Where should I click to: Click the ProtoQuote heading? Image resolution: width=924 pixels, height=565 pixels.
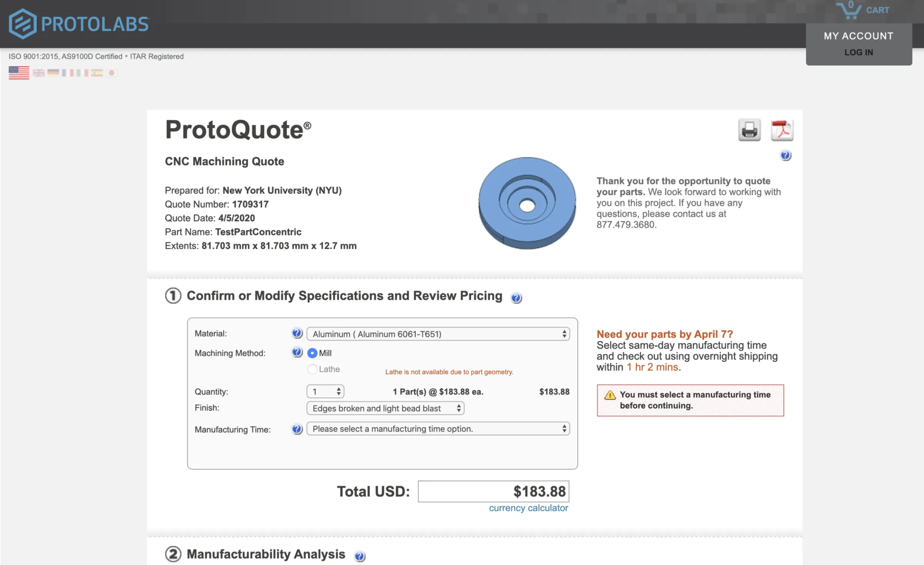(238, 130)
